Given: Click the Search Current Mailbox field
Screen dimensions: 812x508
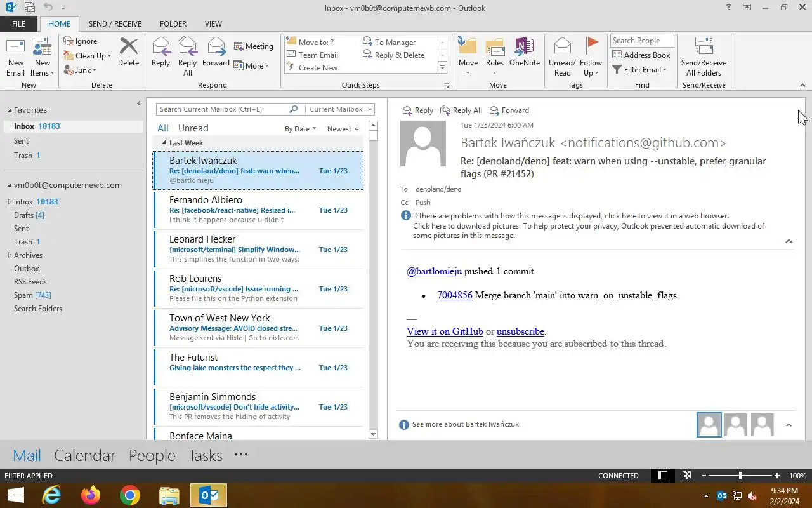Looking at the screenshot, I should tap(222, 109).
